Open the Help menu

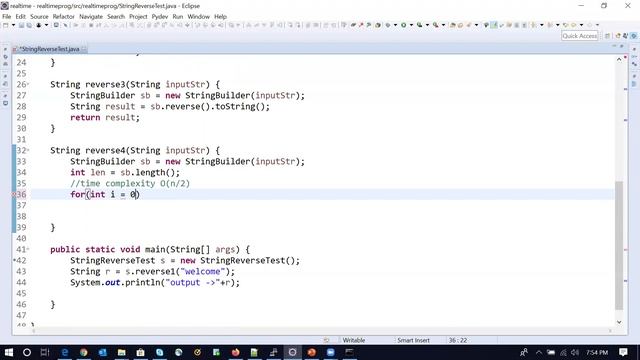coord(220,17)
